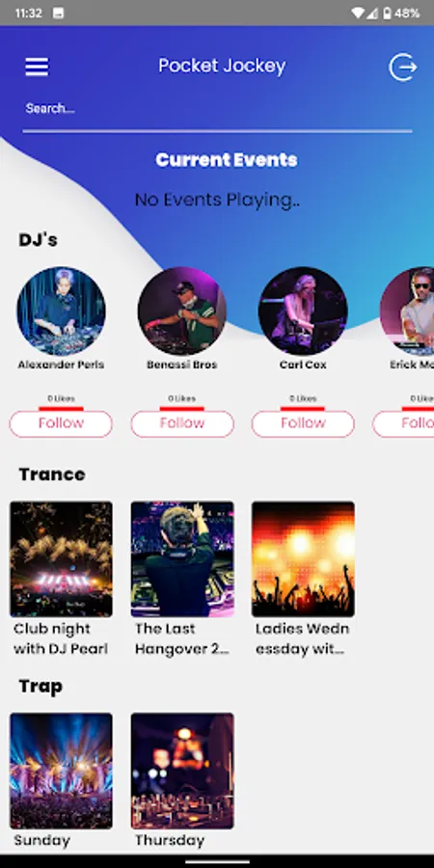Open The Last Hangover event thumbnail
Screen dimensions: 434x868
182,559
